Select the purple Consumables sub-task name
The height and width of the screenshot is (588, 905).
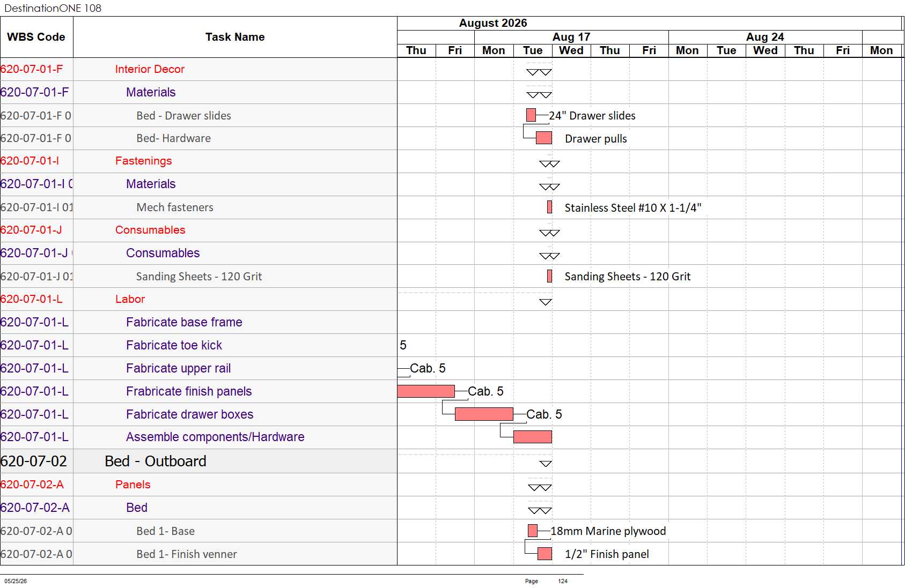[x=163, y=253]
